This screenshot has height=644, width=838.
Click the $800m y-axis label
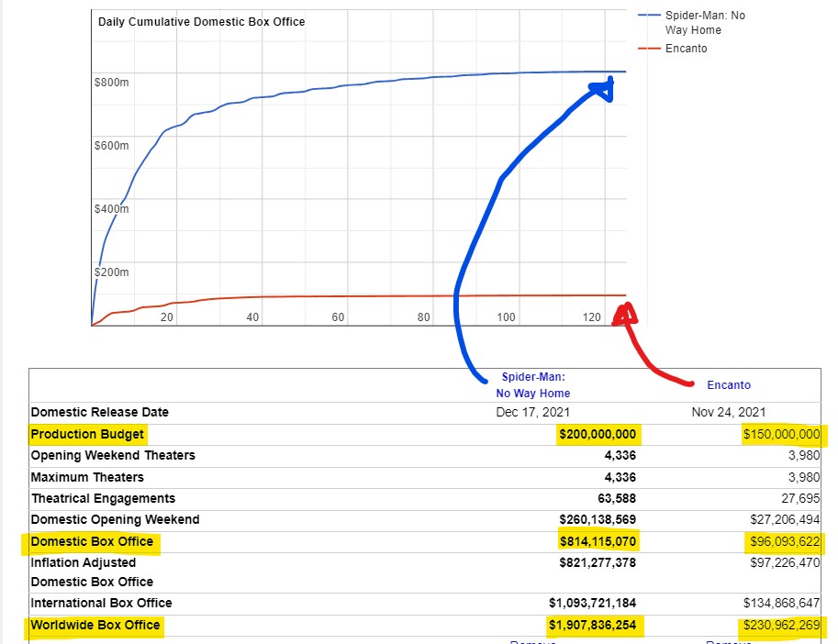click(111, 83)
